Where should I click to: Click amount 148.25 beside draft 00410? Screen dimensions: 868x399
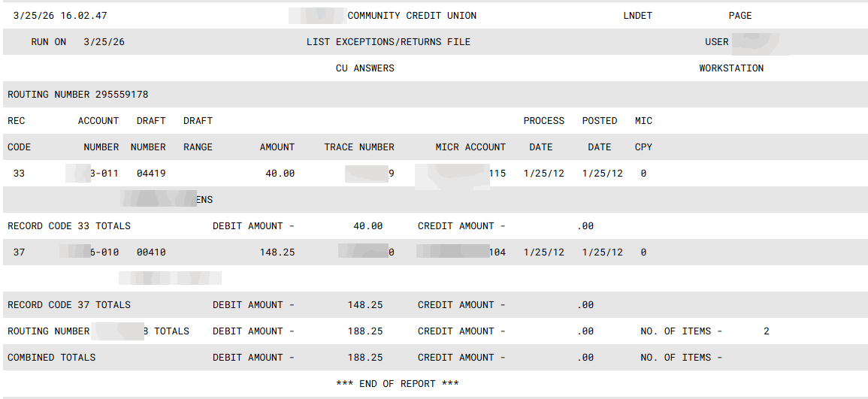[x=277, y=252]
